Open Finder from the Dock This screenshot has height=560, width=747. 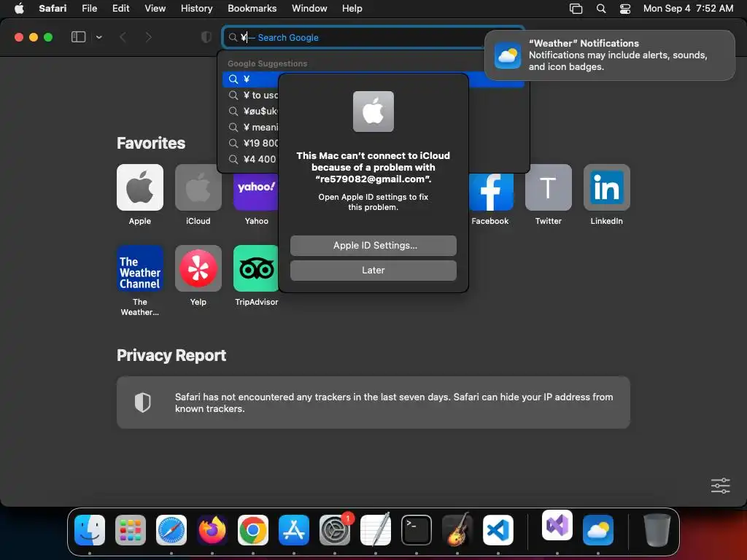click(90, 530)
